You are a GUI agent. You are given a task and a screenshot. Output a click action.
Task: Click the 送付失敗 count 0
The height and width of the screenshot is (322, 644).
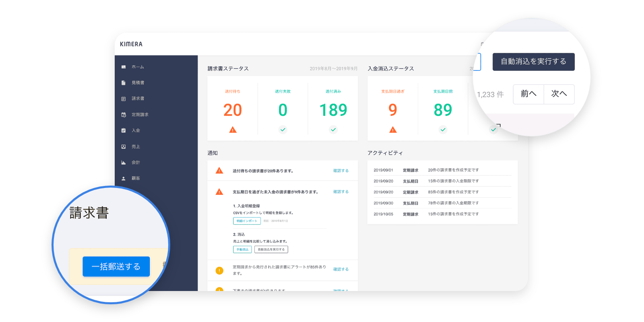(x=283, y=110)
